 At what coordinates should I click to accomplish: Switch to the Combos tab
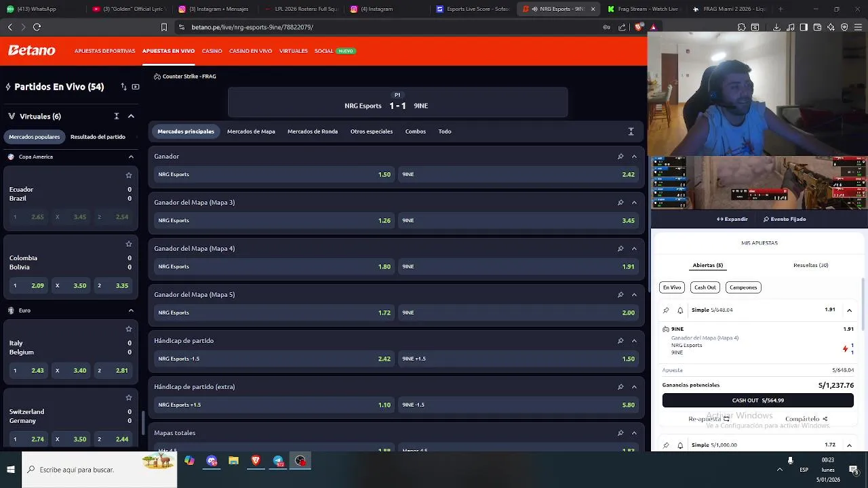pos(416,131)
